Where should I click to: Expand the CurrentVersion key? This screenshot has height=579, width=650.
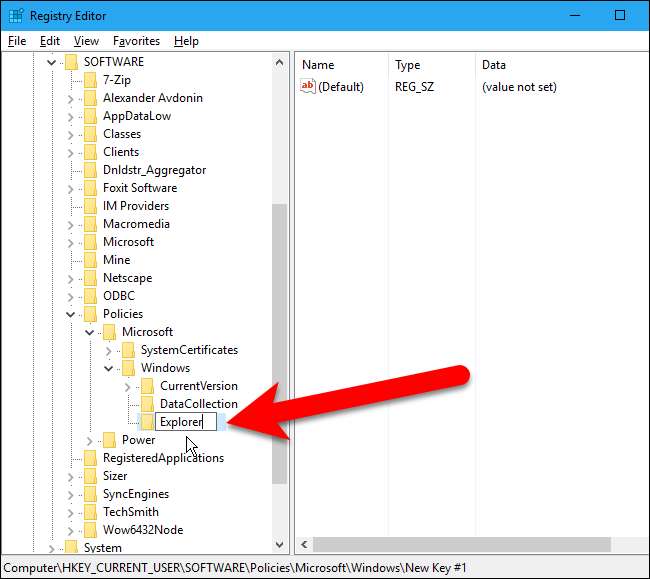pyautogui.click(x=127, y=387)
